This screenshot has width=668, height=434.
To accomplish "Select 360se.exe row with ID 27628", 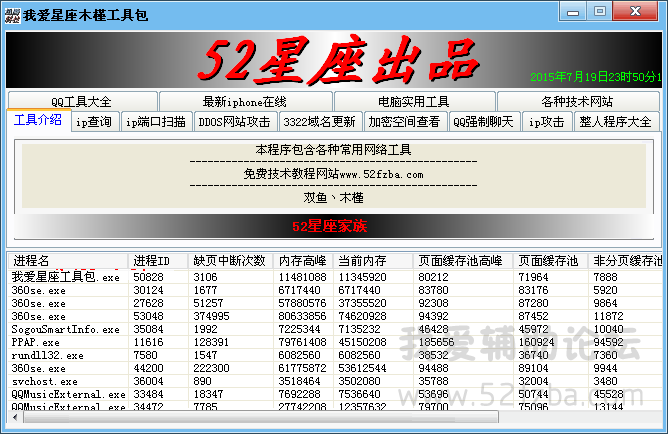I will tap(336, 303).
